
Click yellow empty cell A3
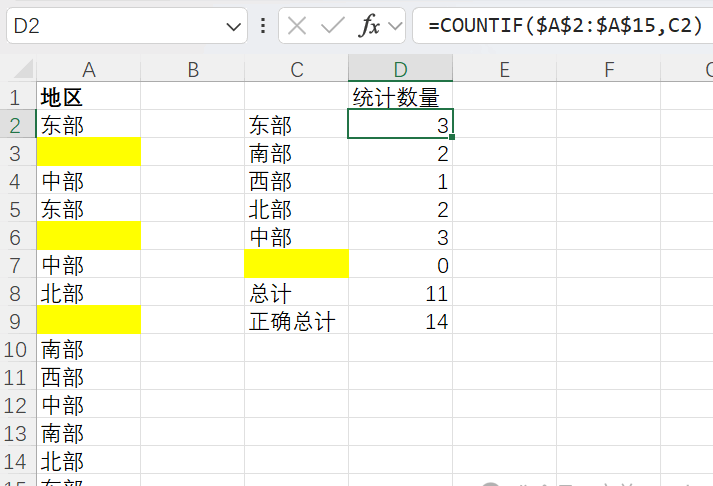(89, 152)
